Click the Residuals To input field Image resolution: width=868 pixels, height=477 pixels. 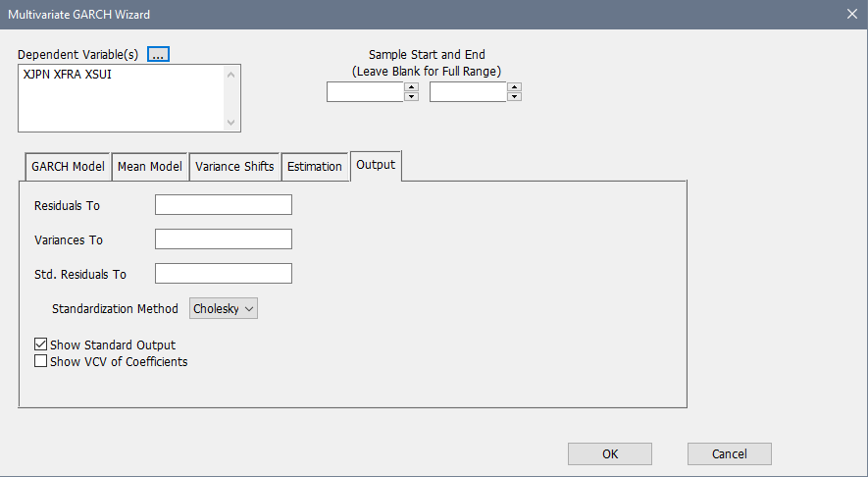point(224,205)
